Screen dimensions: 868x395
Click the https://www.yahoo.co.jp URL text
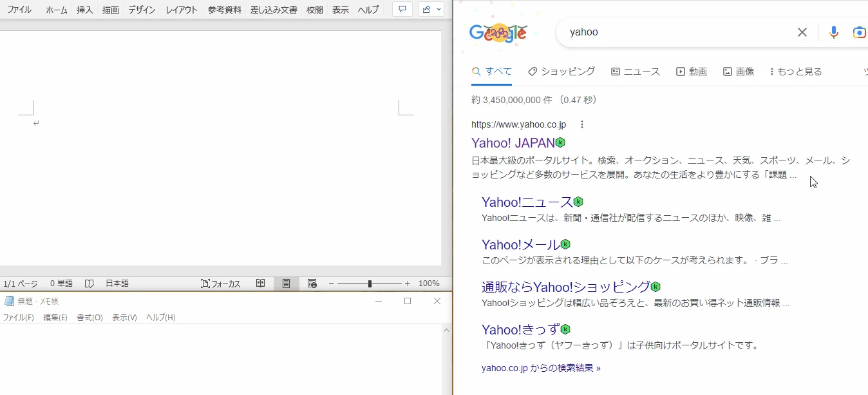pos(518,124)
